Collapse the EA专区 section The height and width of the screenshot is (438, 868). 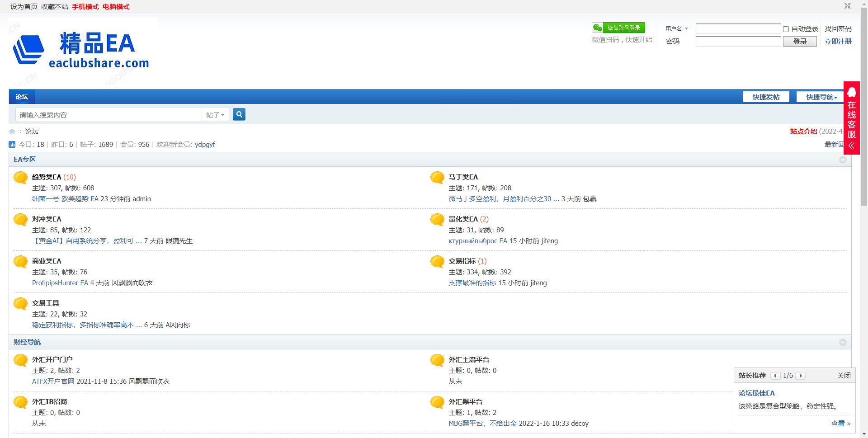point(843,160)
